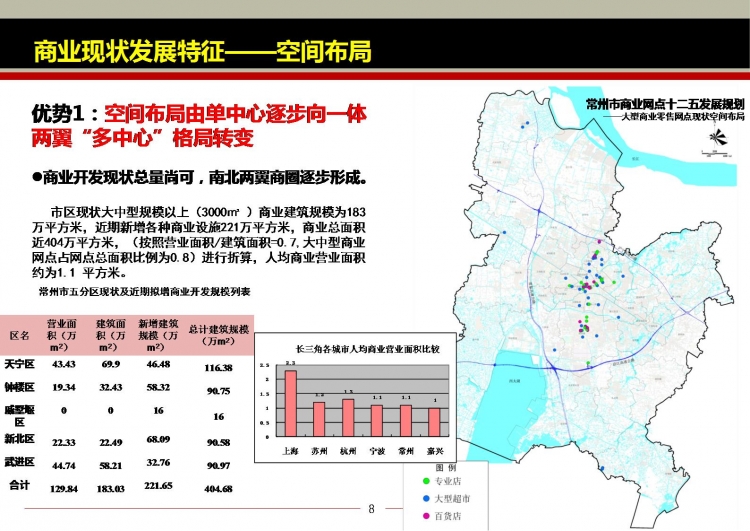Click the grand total 404.68
The height and width of the screenshot is (531, 750).
(x=219, y=489)
